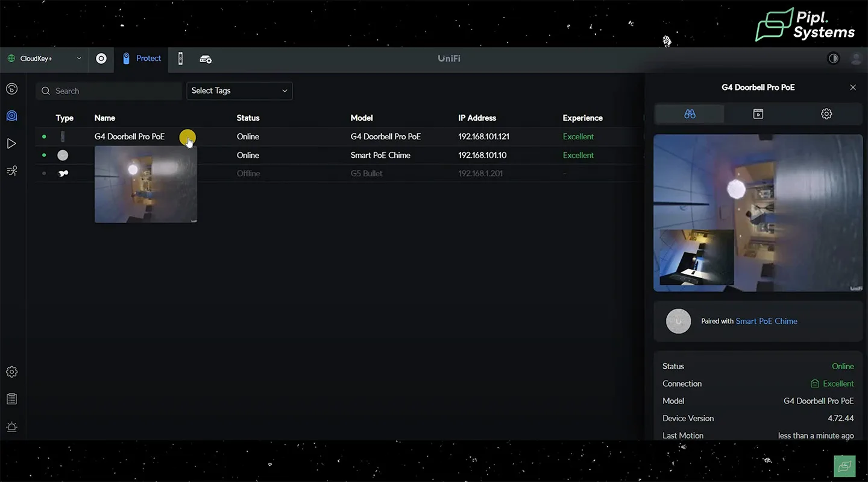Click the Online status of the Smart PoE Chime row
The width and height of the screenshot is (868, 482).
tap(248, 155)
